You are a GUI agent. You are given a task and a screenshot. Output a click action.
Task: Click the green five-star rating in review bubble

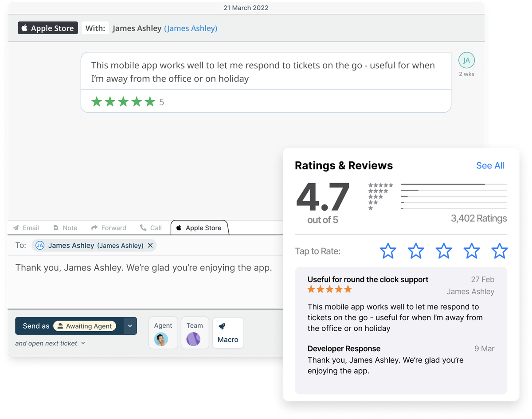[x=123, y=102]
